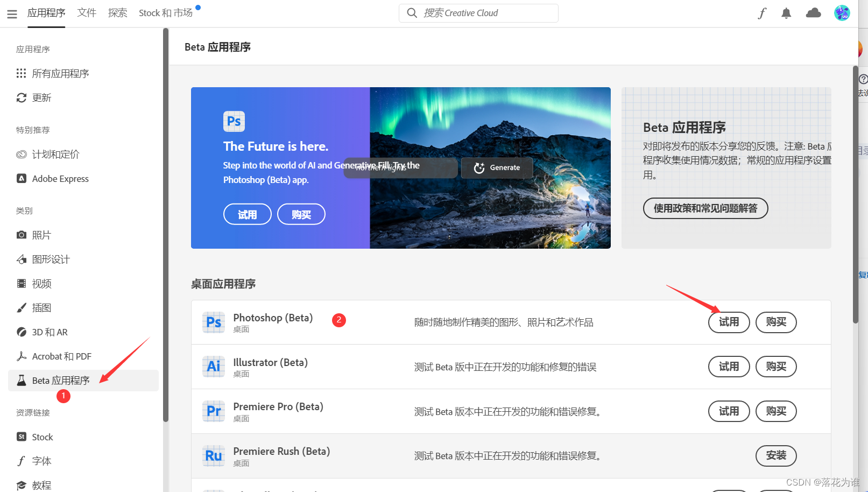This screenshot has height=492, width=868.
Task: Click 试用 for Illustrator (Beta)
Action: coord(729,367)
